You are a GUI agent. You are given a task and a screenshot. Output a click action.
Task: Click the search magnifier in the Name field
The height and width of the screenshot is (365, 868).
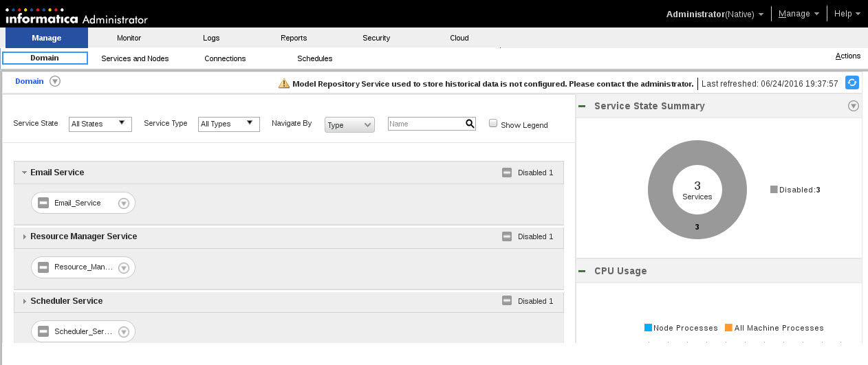coord(470,124)
